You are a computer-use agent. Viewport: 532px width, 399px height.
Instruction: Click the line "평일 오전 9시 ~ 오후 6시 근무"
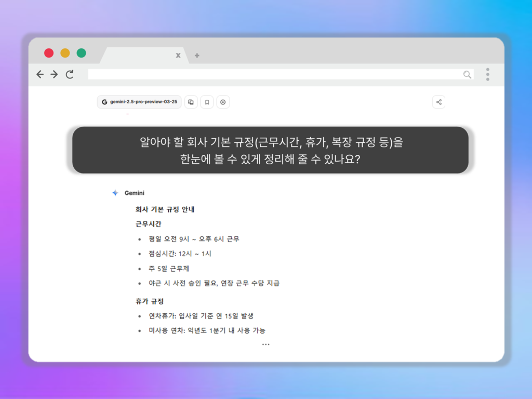194,239
